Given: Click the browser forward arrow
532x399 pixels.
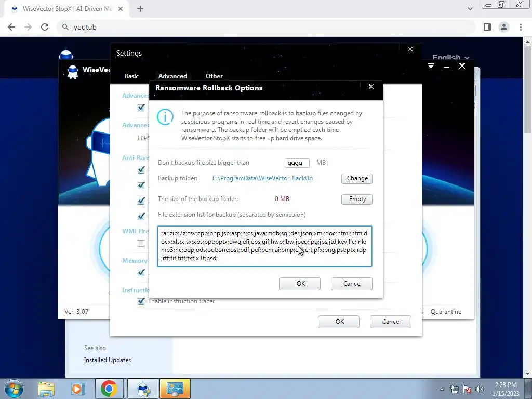Looking at the screenshot, I should pos(28,27).
